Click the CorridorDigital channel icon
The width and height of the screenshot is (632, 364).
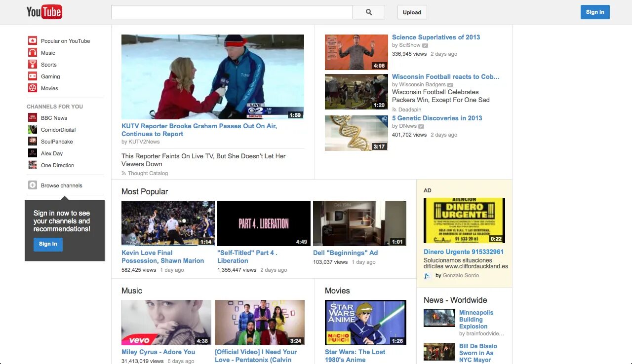click(33, 129)
